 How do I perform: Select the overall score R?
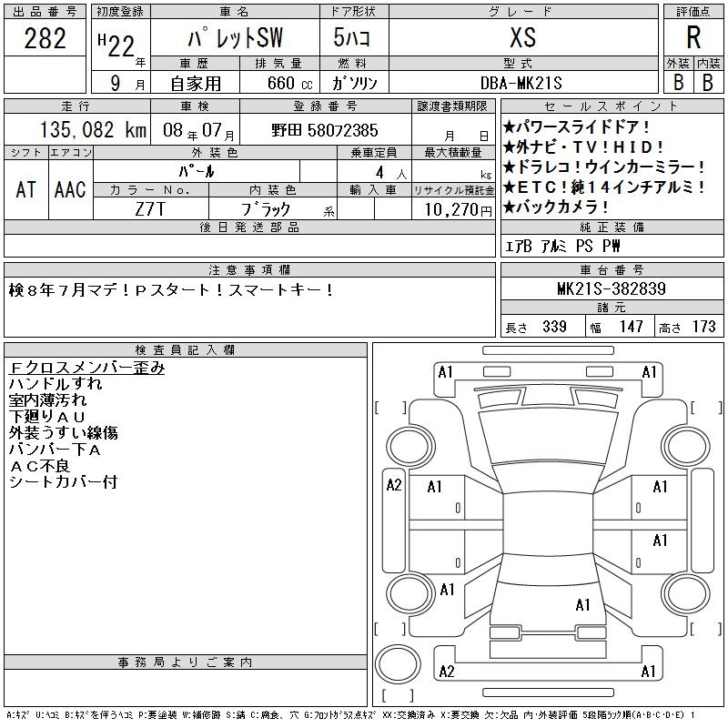coord(693,38)
